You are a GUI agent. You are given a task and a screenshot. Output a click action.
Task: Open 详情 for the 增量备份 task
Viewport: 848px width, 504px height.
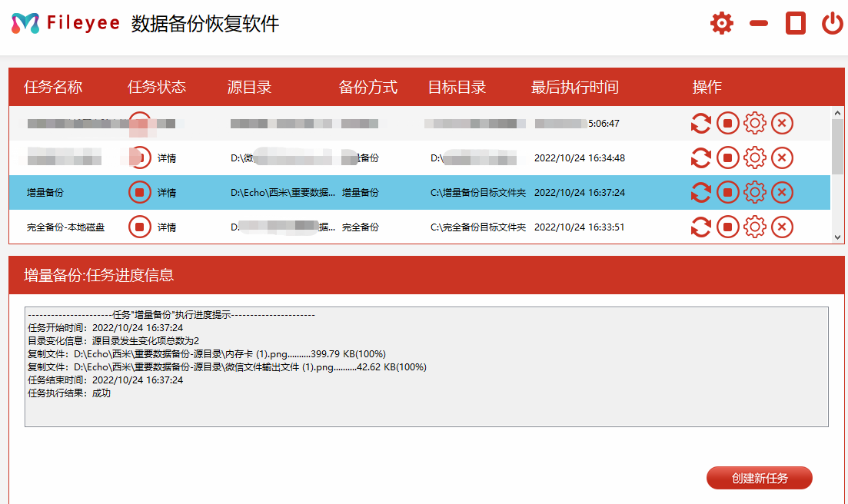point(167,191)
